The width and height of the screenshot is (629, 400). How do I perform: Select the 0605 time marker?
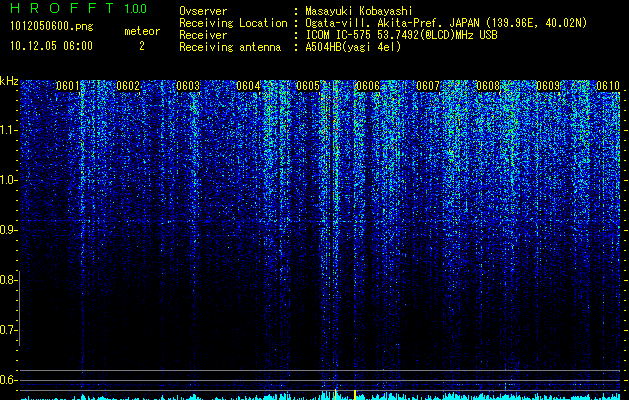(x=308, y=86)
